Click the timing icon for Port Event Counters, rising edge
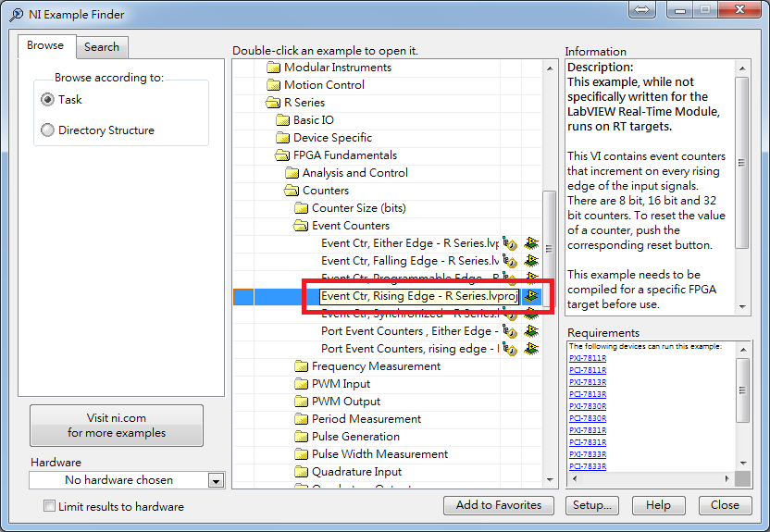This screenshot has width=770, height=532. [x=510, y=349]
